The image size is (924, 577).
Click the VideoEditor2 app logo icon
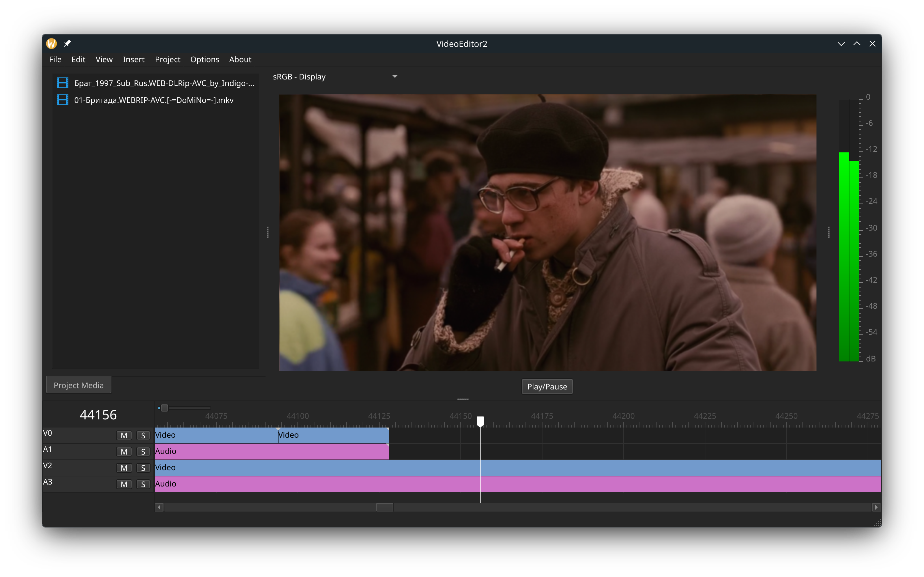51,44
